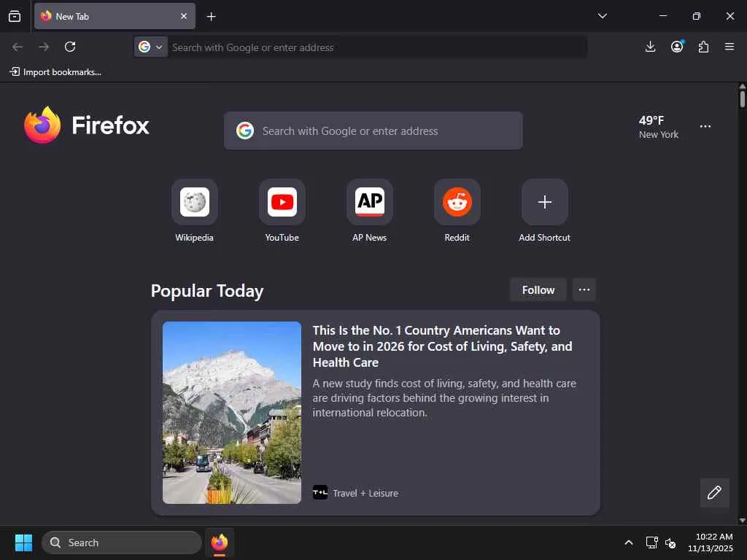Open the Extensions puzzle icon
The width and height of the screenshot is (747, 560).
[703, 47]
